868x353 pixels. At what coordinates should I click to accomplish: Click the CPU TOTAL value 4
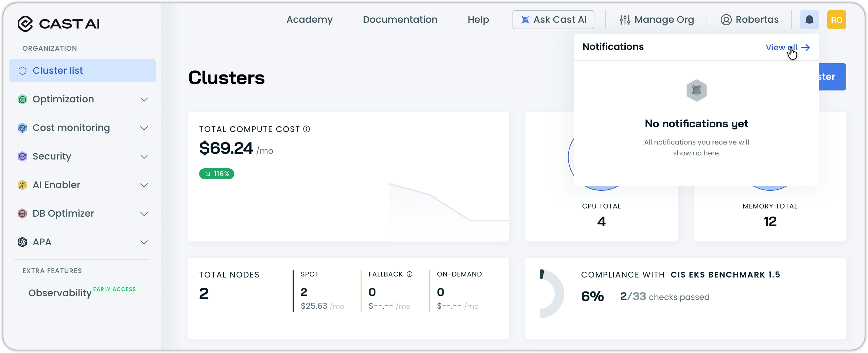pyautogui.click(x=601, y=222)
